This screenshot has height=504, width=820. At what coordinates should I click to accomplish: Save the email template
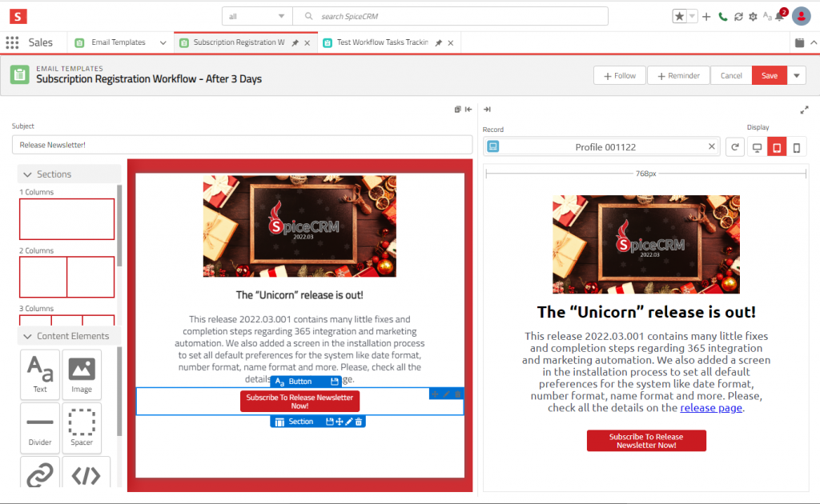click(770, 76)
